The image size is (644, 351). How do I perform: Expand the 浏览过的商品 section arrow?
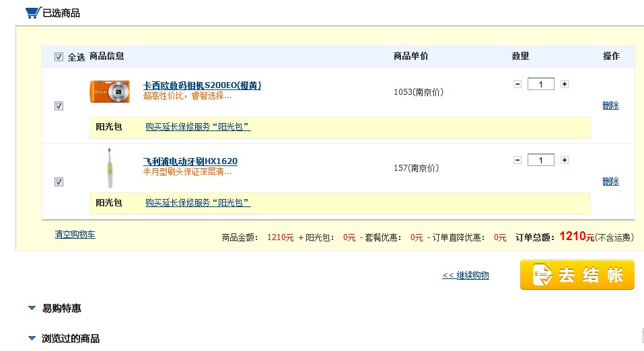pyautogui.click(x=32, y=338)
